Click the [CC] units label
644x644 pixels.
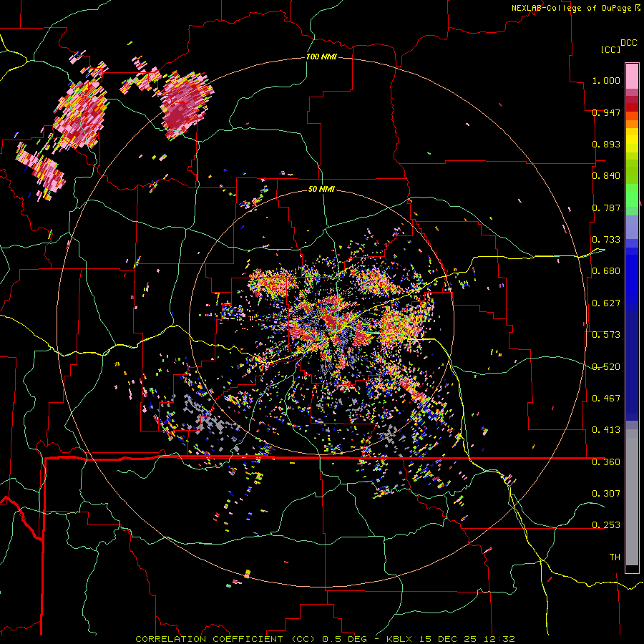tap(610, 49)
